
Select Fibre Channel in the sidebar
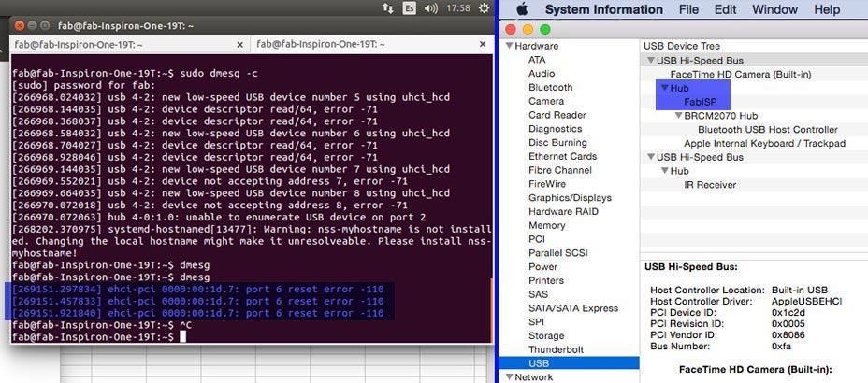559,170
